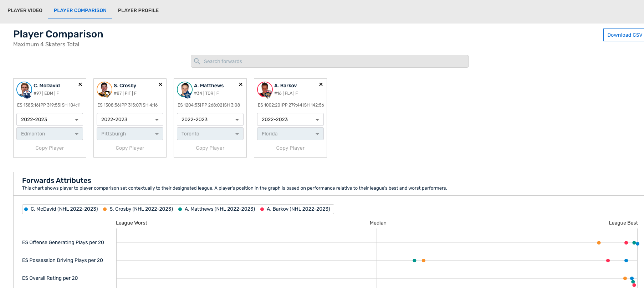644x288 pixels.
Task: Copy Player for A. Matthews
Action: [210, 148]
